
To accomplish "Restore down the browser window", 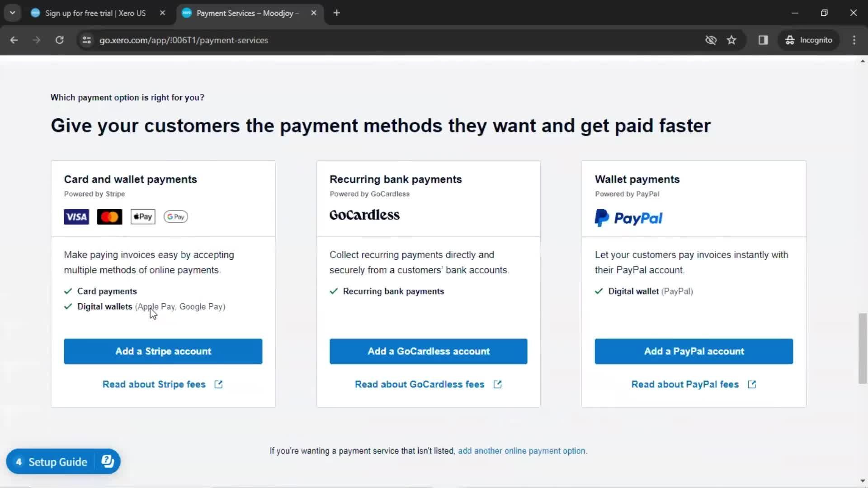I will click(x=824, y=13).
